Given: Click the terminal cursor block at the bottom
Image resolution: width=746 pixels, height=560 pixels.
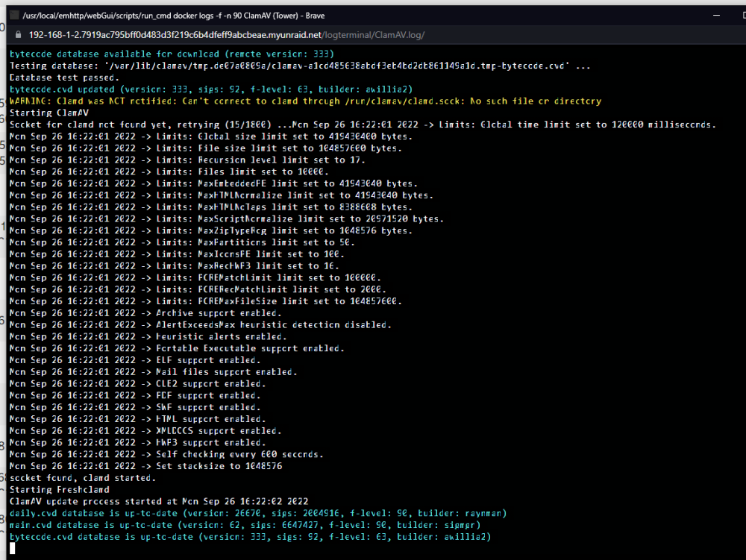Looking at the screenshot, I should point(13,548).
